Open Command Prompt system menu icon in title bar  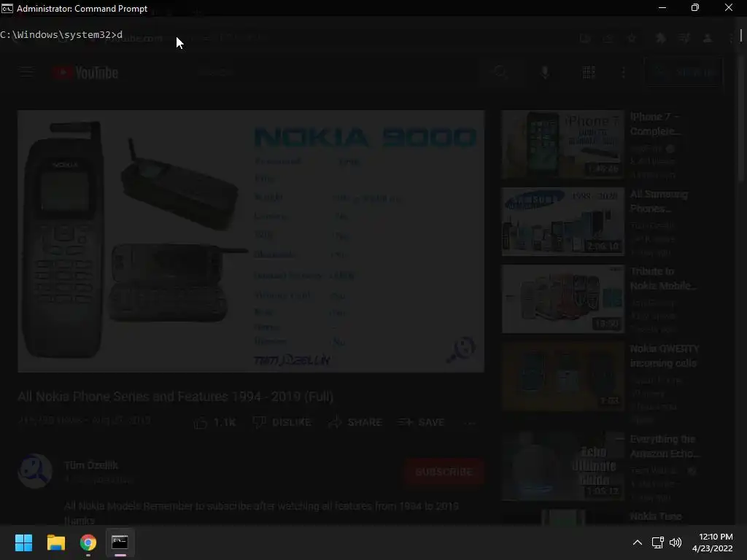7,8
